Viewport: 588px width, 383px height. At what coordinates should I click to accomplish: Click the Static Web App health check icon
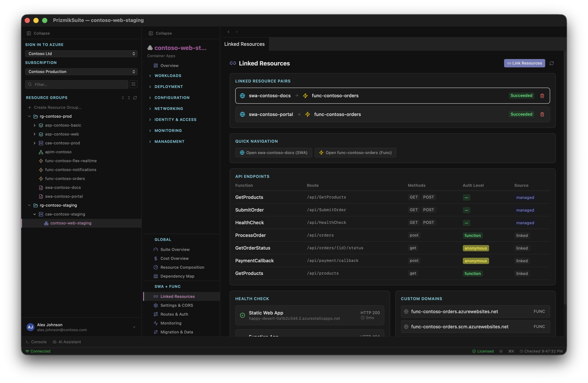coord(242,315)
